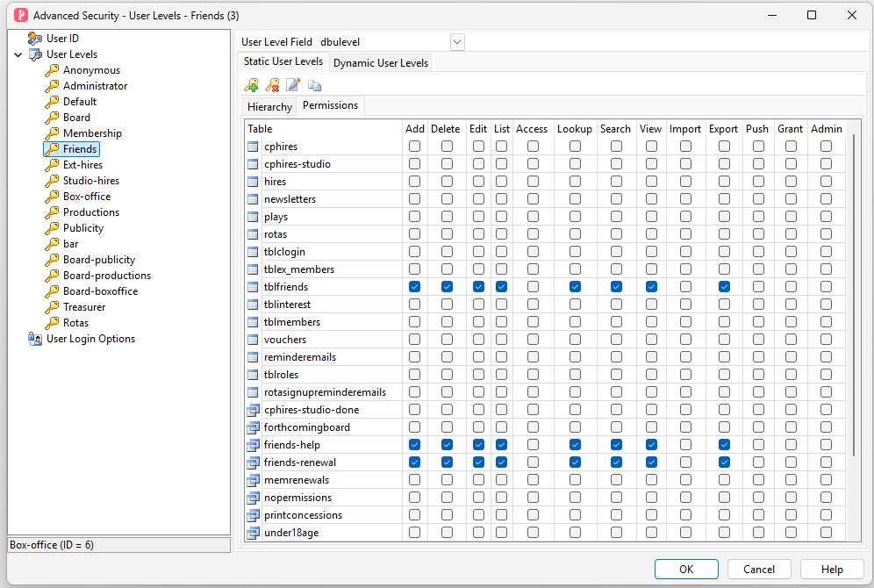Click the copy user level icon

click(x=314, y=85)
